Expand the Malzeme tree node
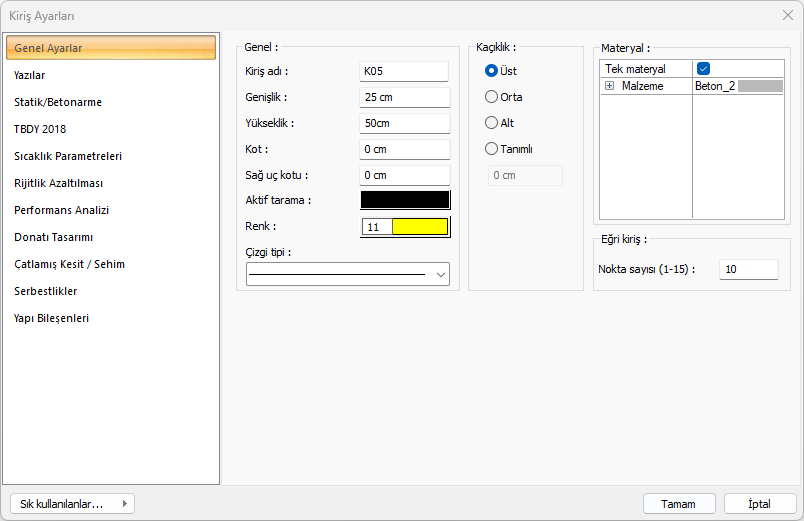 (x=609, y=87)
